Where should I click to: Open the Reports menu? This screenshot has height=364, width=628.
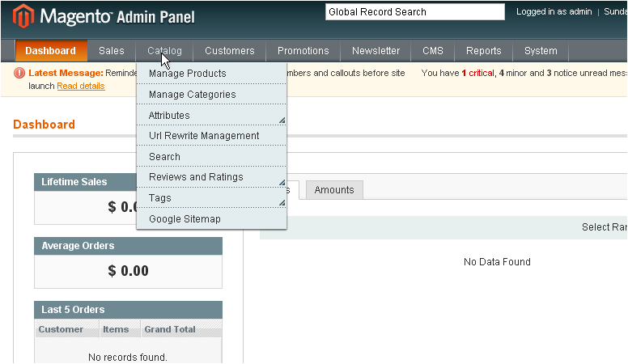[483, 51]
